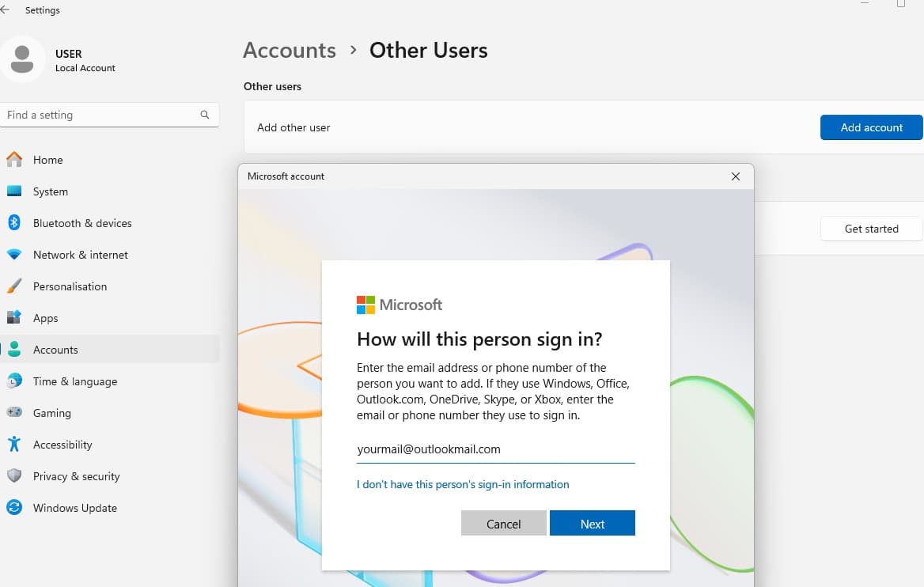Open the Apps icon in sidebar
The width and height of the screenshot is (924, 587).
pos(14,318)
